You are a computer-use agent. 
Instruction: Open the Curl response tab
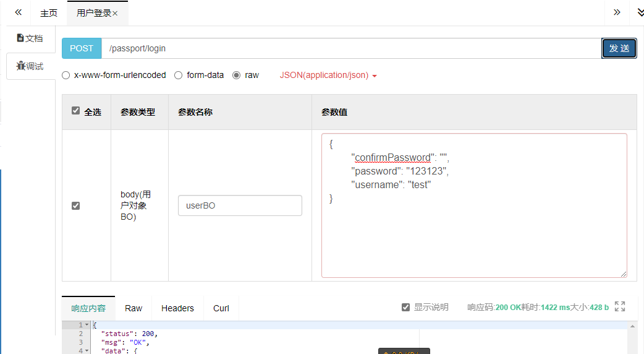tap(221, 308)
